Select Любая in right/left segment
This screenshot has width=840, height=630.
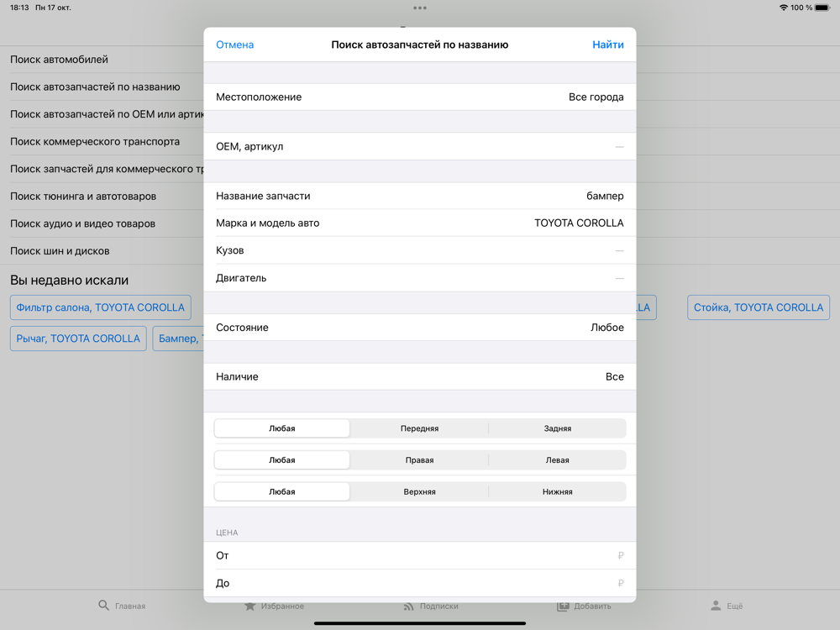click(x=281, y=459)
